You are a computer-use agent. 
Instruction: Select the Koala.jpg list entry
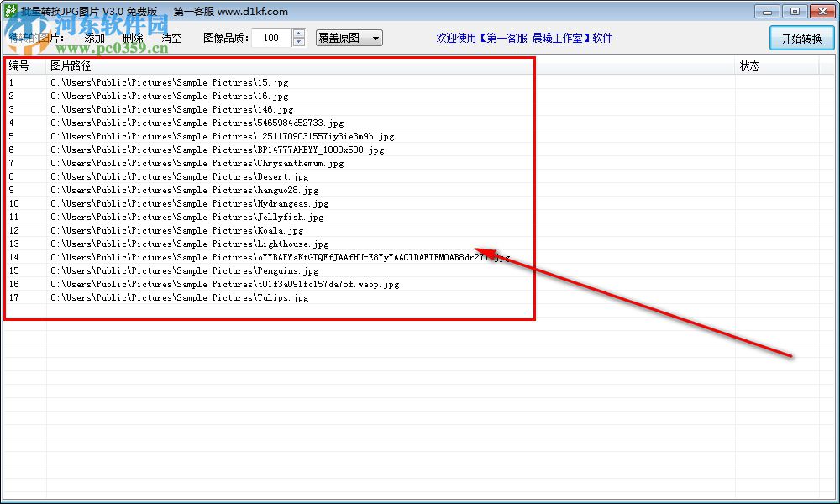[x=168, y=230]
